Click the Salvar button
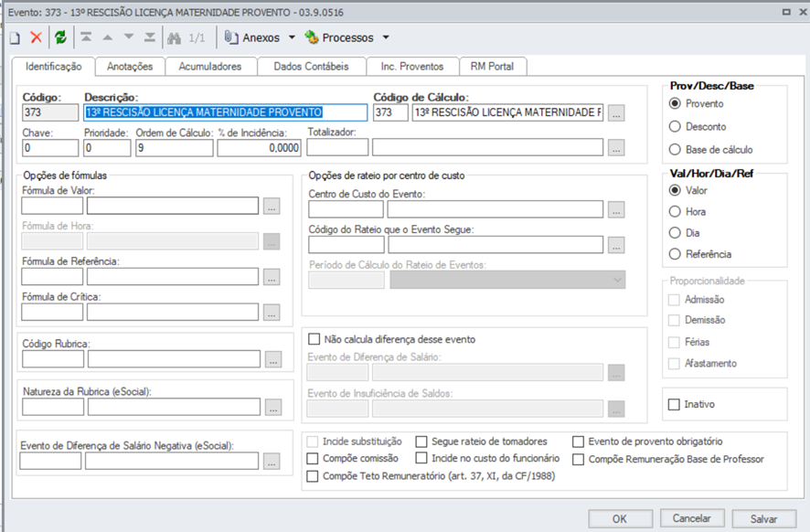The image size is (810, 532). coord(763,518)
